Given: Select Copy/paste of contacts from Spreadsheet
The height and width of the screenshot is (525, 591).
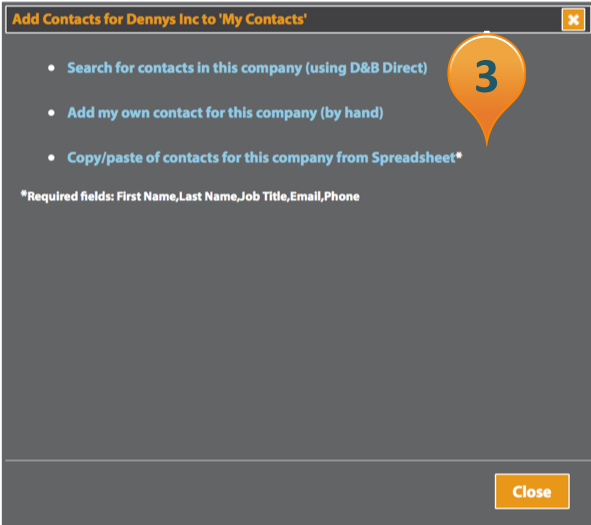Looking at the screenshot, I should pos(262,158).
